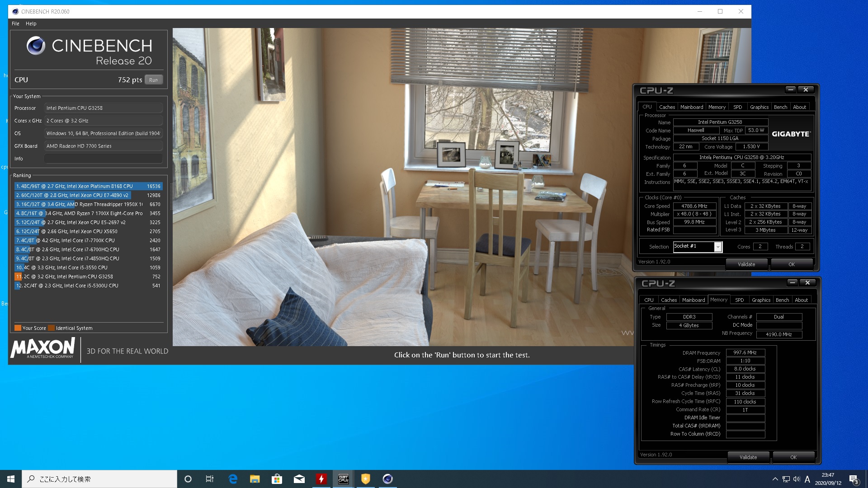Select the Xeon Platinum 8168 ranking row
Screen dimensions: 868x488
point(88,186)
